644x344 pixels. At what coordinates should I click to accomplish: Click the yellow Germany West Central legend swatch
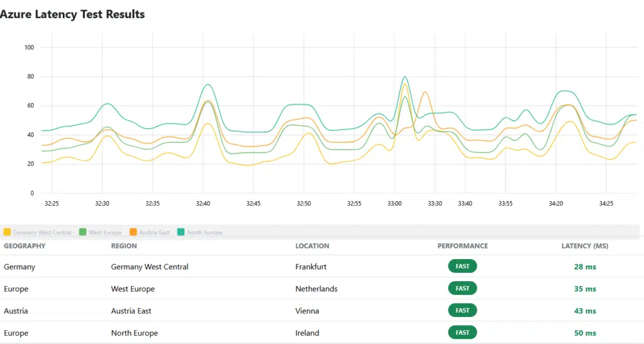(x=7, y=233)
